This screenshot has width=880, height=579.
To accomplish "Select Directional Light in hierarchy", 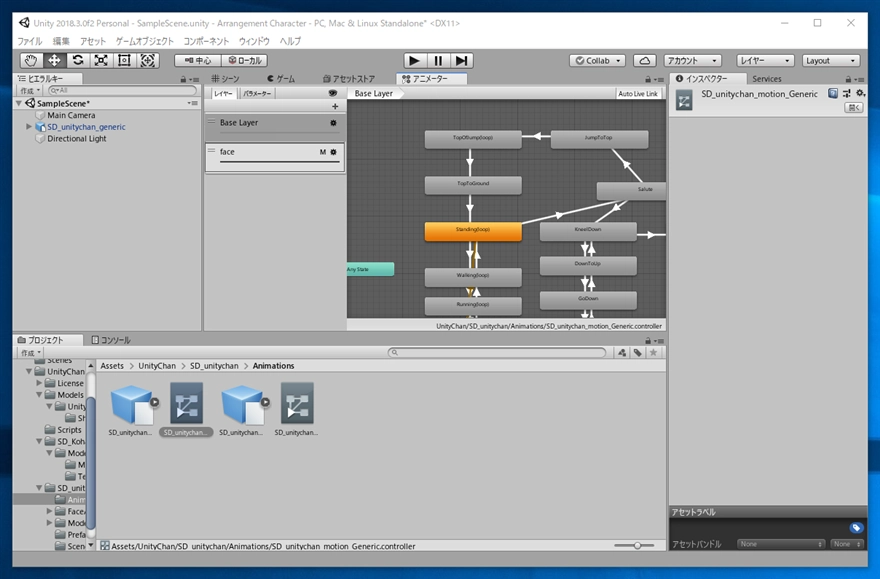I will pyautogui.click(x=76, y=139).
